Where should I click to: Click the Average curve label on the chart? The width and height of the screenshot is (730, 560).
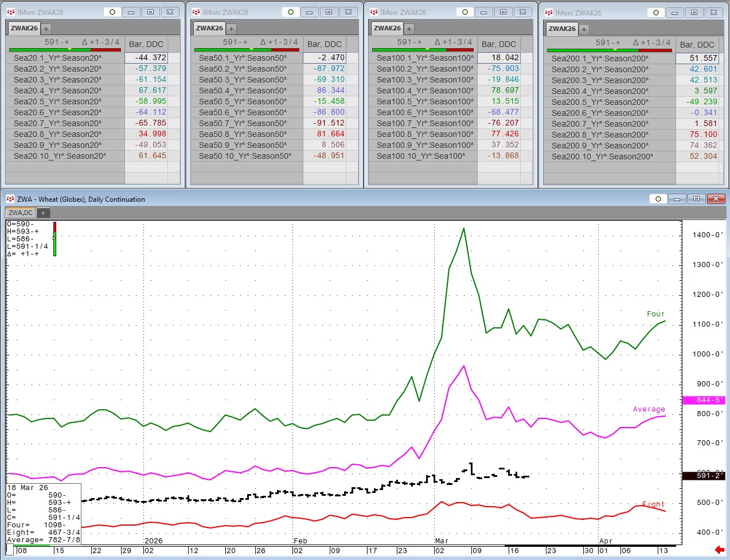click(649, 409)
